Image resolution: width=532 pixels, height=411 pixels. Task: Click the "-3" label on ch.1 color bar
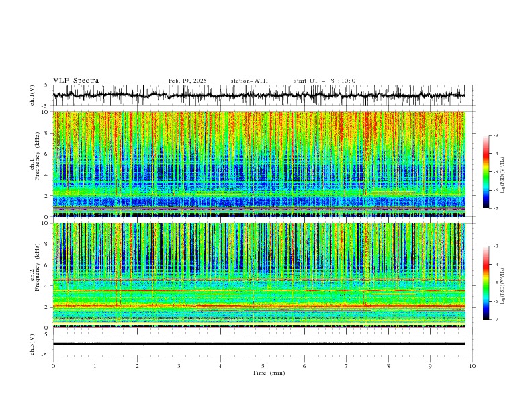coord(496,136)
